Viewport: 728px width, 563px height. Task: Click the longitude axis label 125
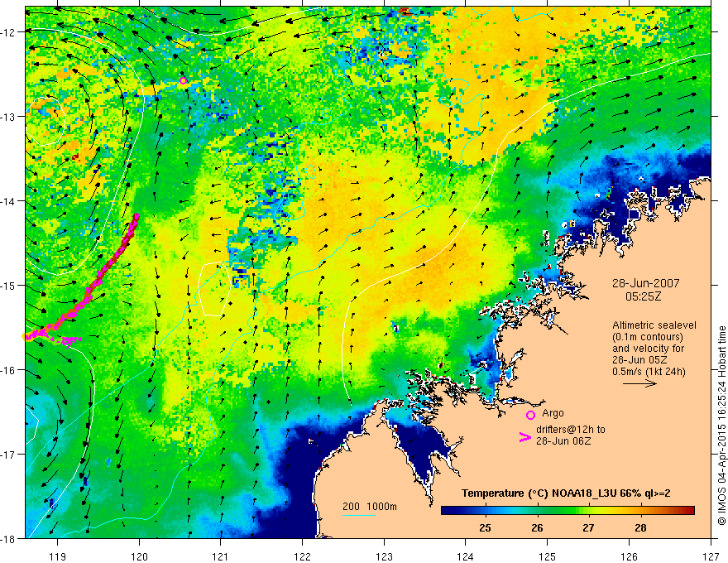pyautogui.click(x=548, y=556)
